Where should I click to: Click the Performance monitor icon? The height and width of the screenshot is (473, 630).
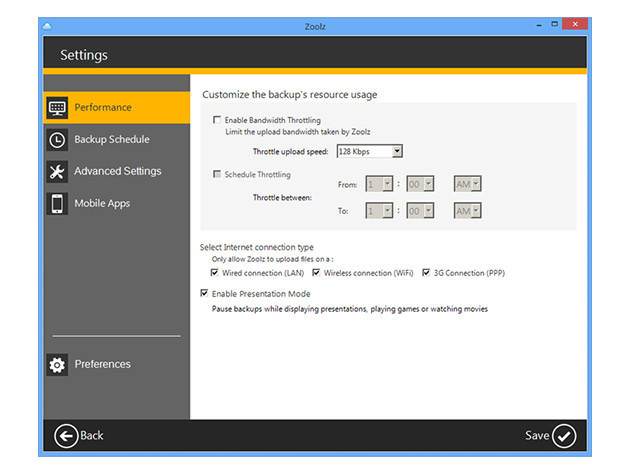pos(58,108)
